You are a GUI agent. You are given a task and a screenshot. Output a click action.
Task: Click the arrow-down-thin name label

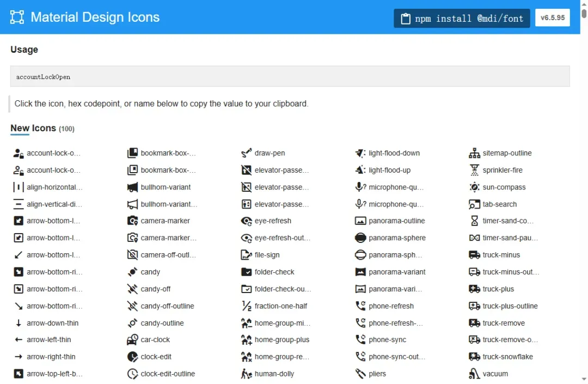53,323
